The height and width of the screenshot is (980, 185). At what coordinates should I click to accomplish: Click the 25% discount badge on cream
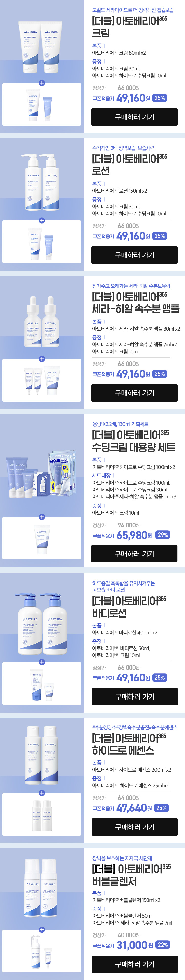[x=160, y=98]
